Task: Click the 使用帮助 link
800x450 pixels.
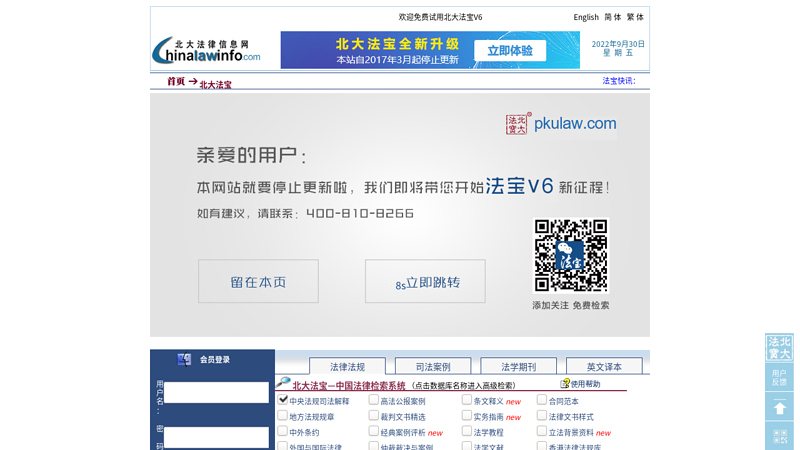Action: pyautogui.click(x=585, y=384)
